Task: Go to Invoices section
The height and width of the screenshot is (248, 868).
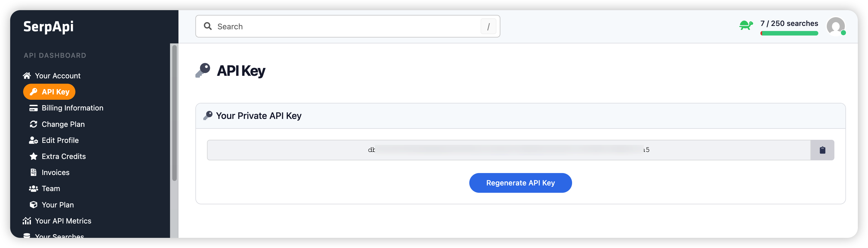Action: (55, 173)
